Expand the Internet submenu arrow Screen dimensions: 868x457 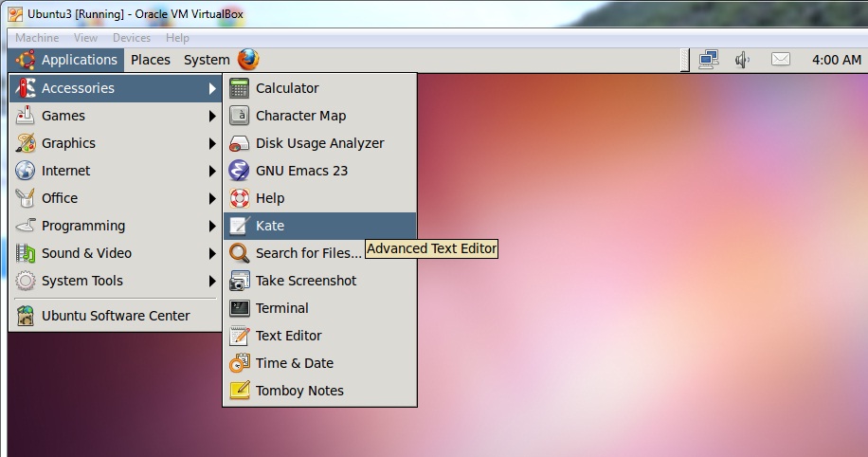click(212, 171)
